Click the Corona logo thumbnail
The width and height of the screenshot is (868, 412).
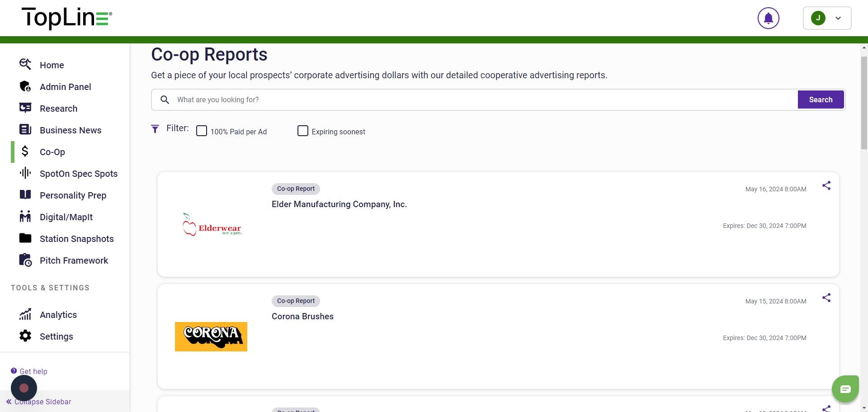[211, 336]
